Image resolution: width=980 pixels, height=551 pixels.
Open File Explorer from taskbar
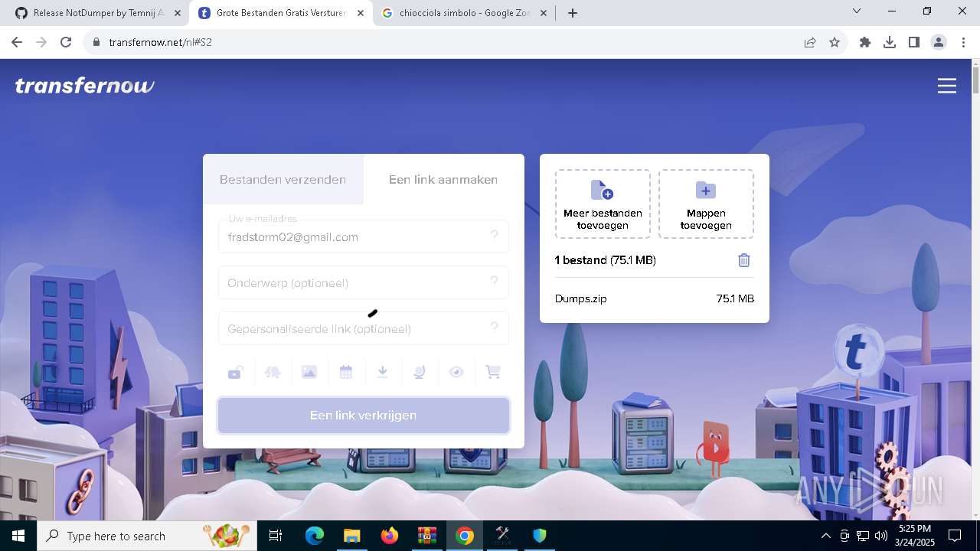[x=352, y=536]
